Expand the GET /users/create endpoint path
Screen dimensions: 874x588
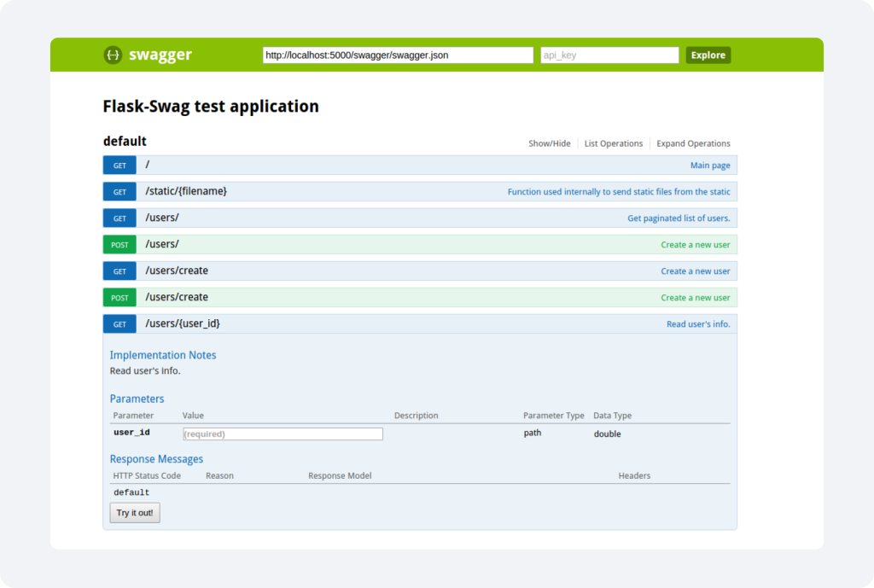click(x=177, y=271)
